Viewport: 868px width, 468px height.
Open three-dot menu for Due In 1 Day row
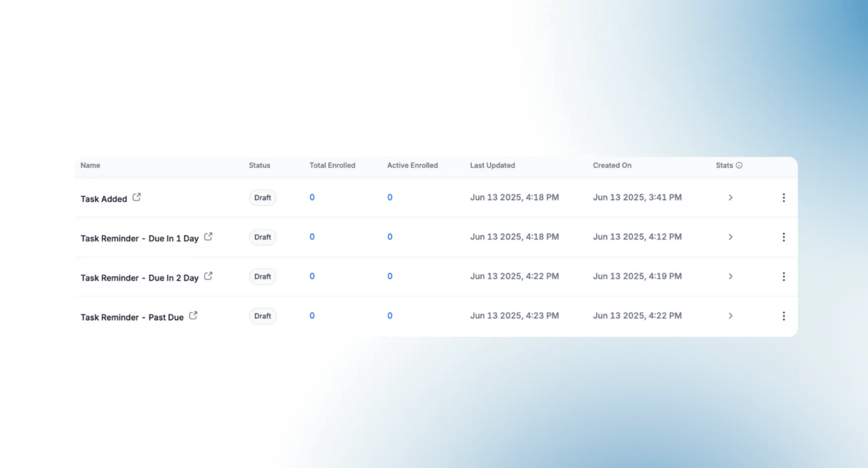tap(784, 237)
